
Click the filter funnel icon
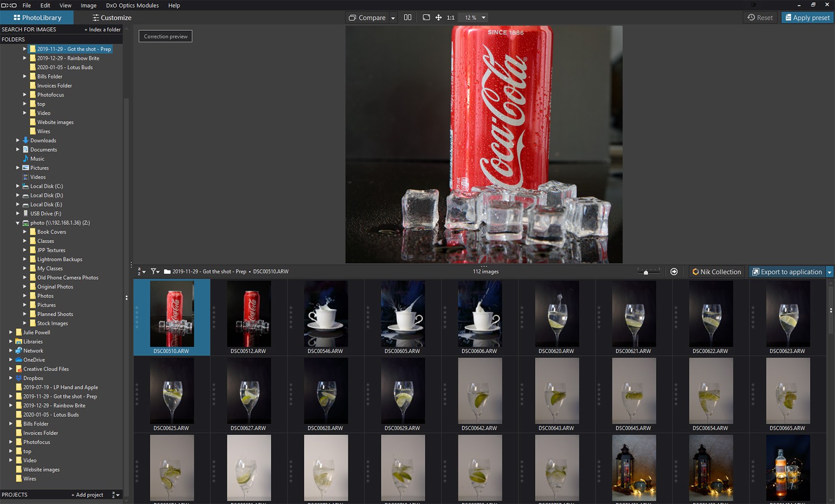(154, 271)
